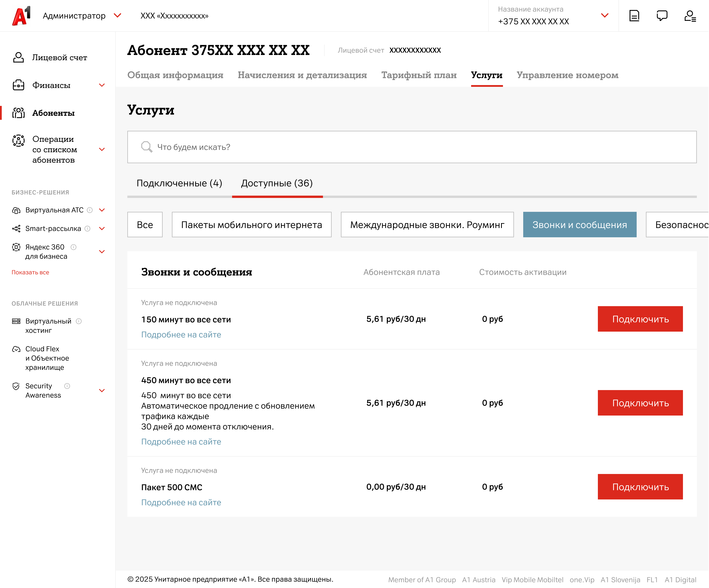The width and height of the screenshot is (709, 588).
Task: Click Показать все link in sidebar
Action: tap(30, 272)
